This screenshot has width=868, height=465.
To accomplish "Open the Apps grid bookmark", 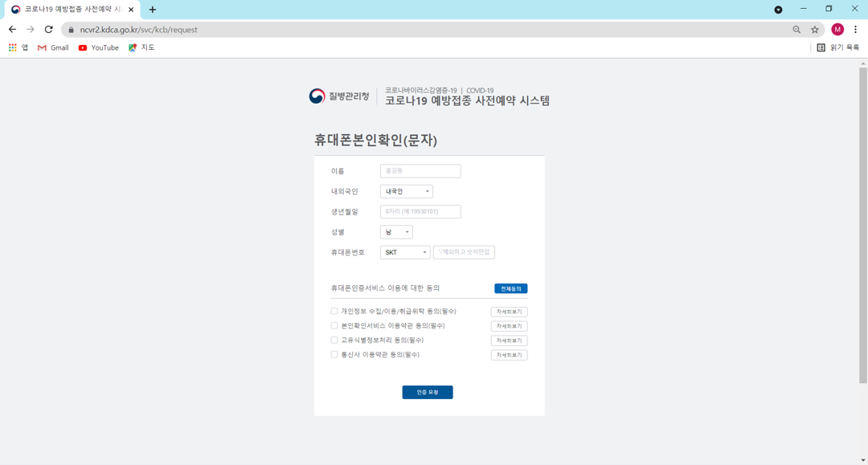I will pos(18,47).
